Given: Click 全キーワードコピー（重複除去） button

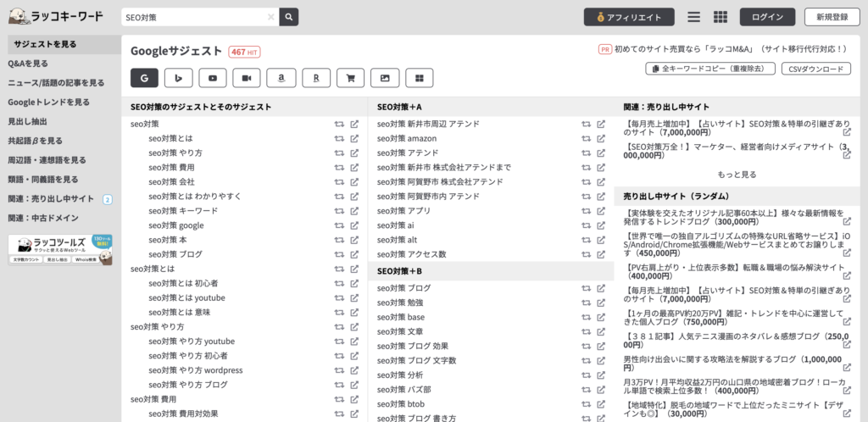Looking at the screenshot, I should [x=710, y=69].
